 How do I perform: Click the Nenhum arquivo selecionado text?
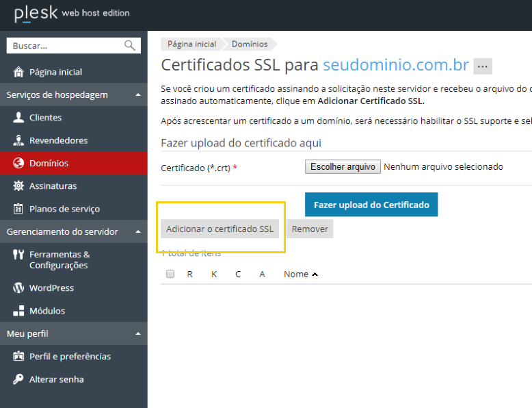443,167
